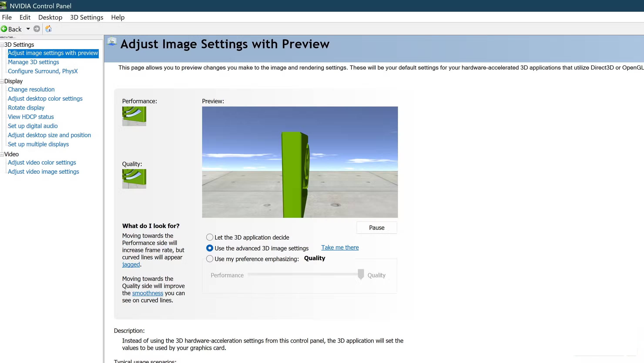Screen dimensions: 644x363
Task: Click the 3D preview image
Action: pos(300,162)
